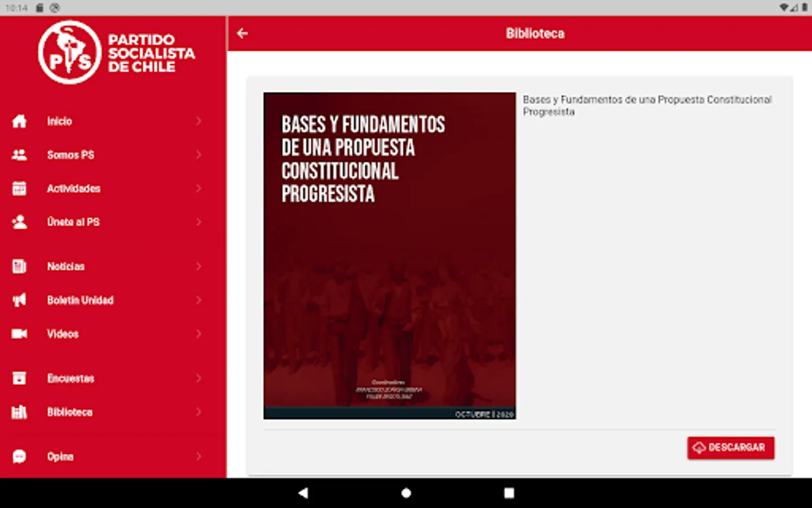The height and width of the screenshot is (508, 812).
Task: Expand the Opina chevron
Action: pos(198,456)
